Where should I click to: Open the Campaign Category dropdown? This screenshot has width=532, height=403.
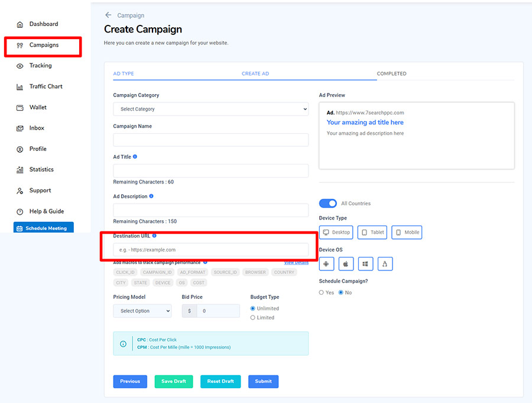click(210, 109)
